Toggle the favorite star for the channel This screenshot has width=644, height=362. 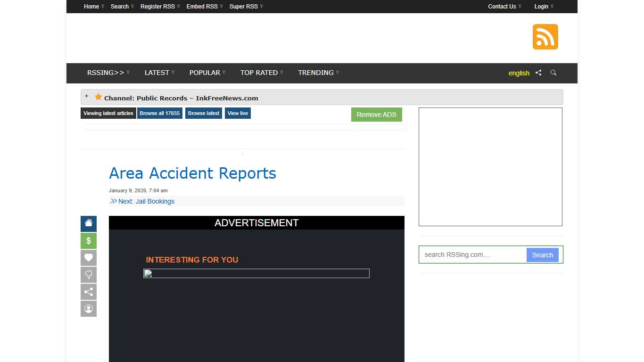(x=98, y=96)
